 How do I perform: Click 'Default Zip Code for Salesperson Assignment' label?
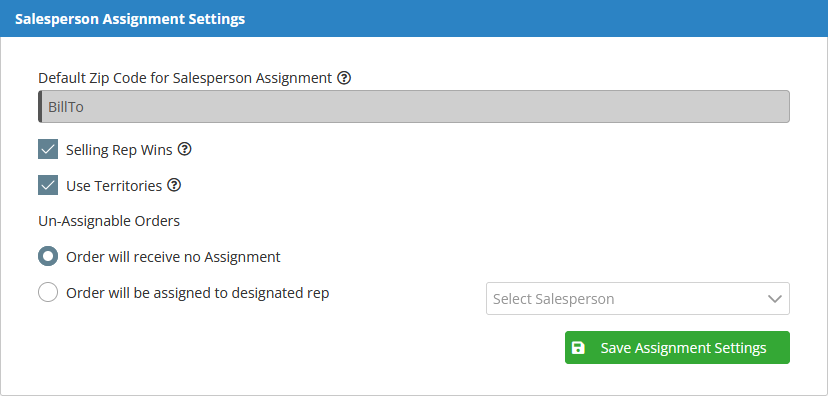[185, 78]
